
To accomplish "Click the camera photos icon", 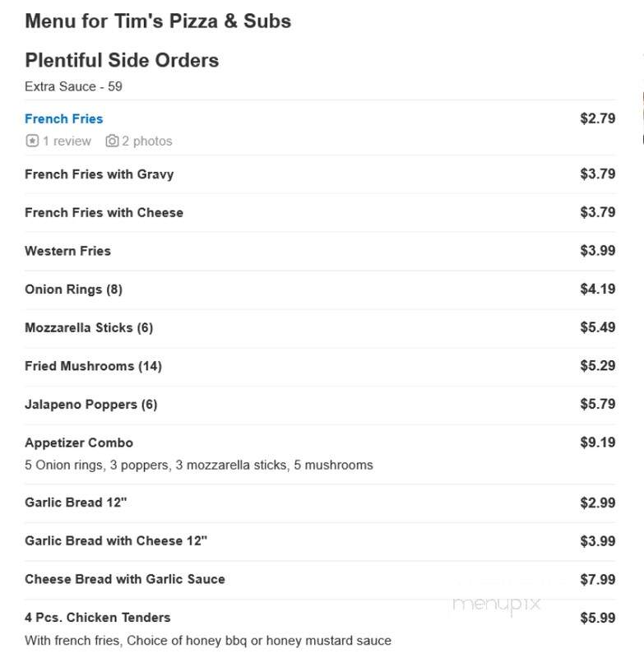I will coord(112,141).
